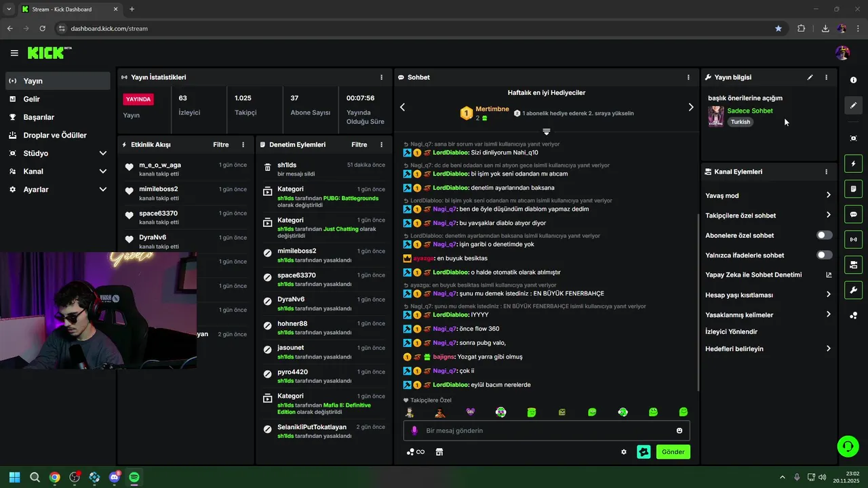
Task: Select the purple microphone icon in message box
Action: [414, 430]
